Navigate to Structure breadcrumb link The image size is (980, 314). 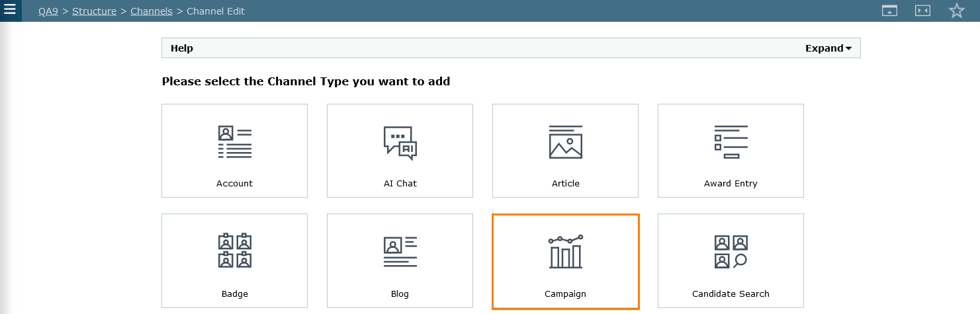pos(95,11)
